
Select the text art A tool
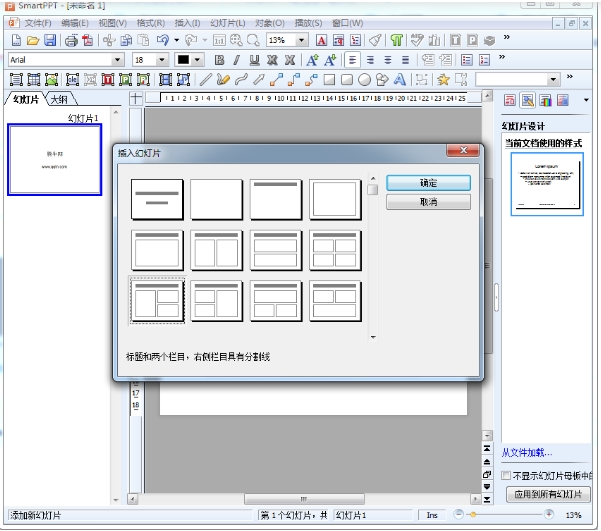coord(400,79)
